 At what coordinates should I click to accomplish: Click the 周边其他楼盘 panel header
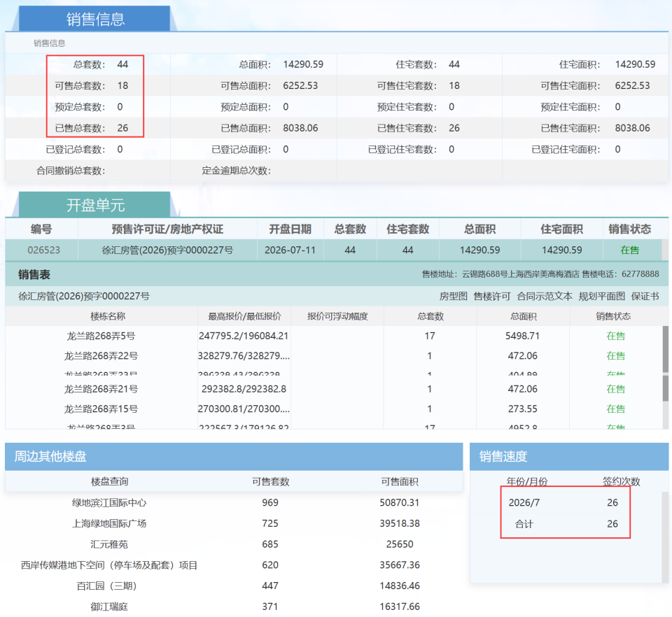point(234,456)
